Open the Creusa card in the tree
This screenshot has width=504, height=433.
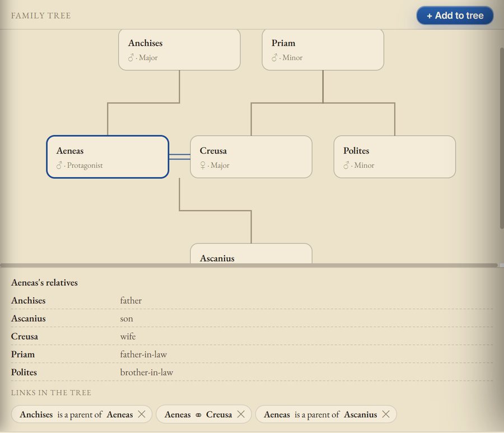(x=251, y=157)
